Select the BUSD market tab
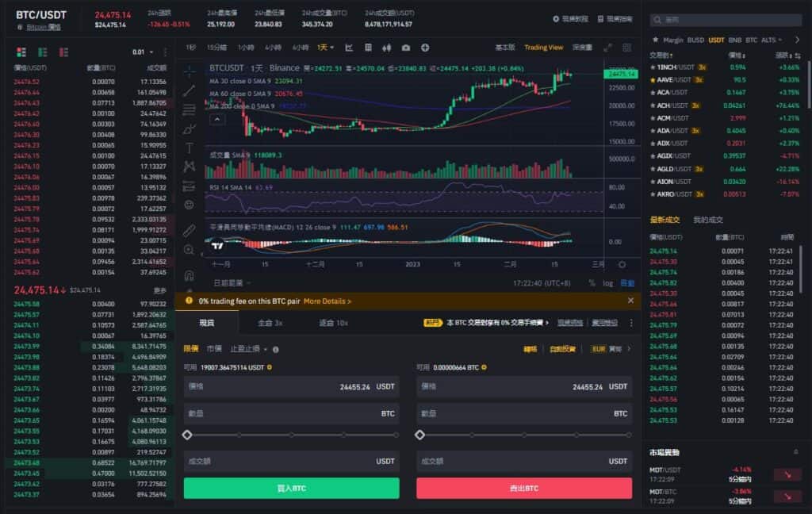This screenshot has width=812, height=514. tap(695, 40)
